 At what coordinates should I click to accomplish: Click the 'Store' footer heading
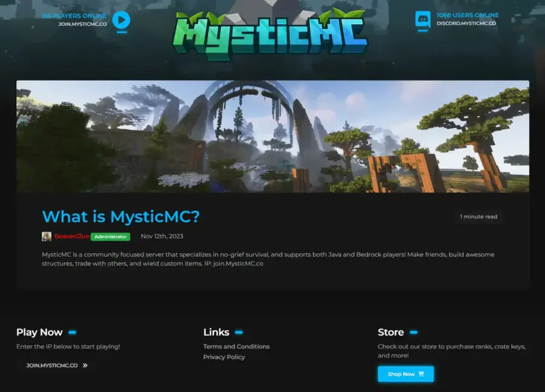pyautogui.click(x=391, y=332)
